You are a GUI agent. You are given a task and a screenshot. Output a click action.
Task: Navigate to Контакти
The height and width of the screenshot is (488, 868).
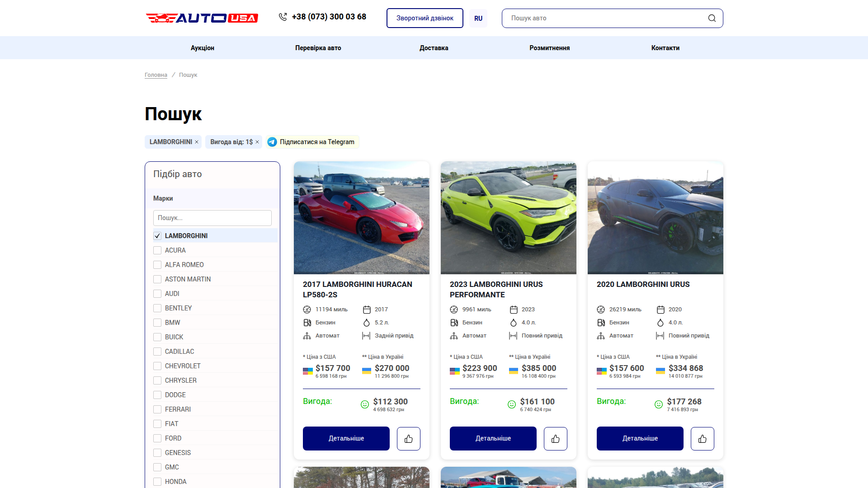665,48
